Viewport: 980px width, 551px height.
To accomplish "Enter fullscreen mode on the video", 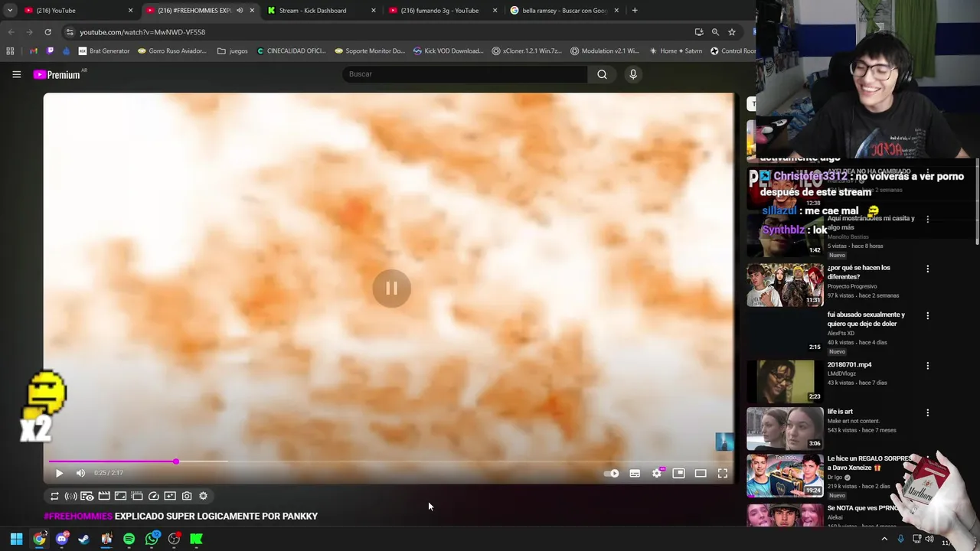I will coord(723,474).
